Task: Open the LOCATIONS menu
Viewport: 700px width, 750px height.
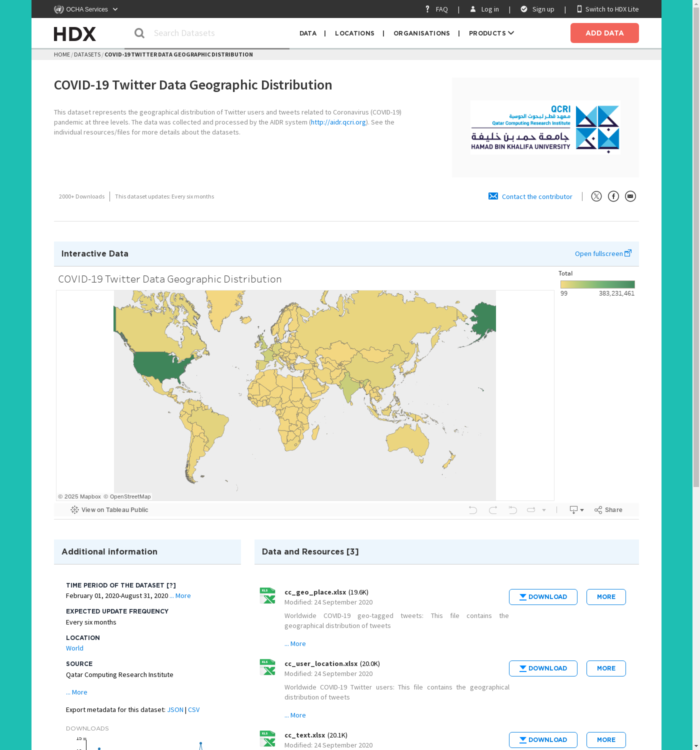Action: tap(354, 33)
